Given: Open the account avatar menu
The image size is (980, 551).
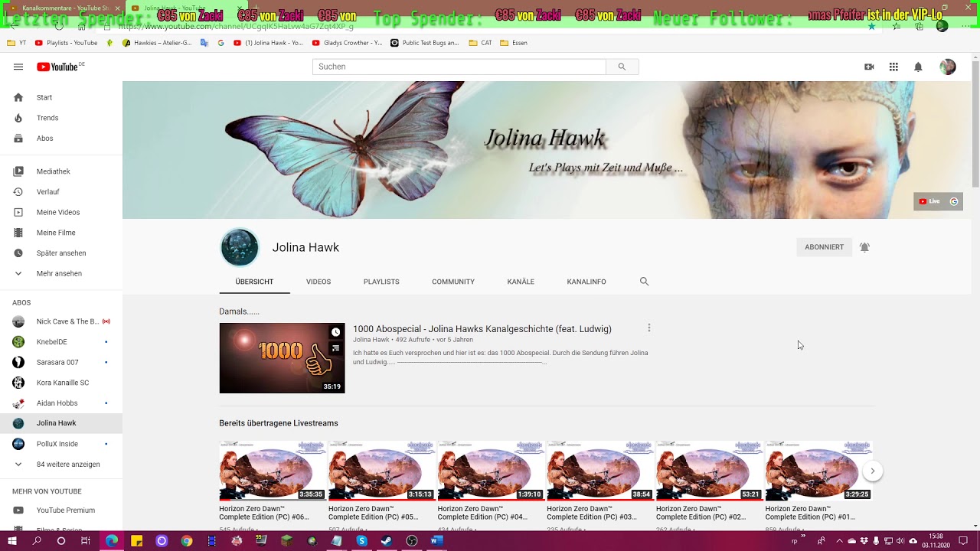Looking at the screenshot, I should (x=948, y=67).
